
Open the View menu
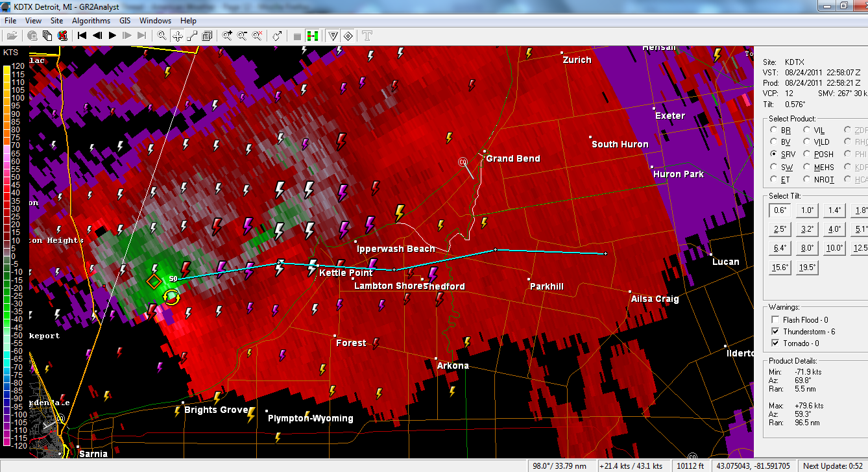point(33,21)
